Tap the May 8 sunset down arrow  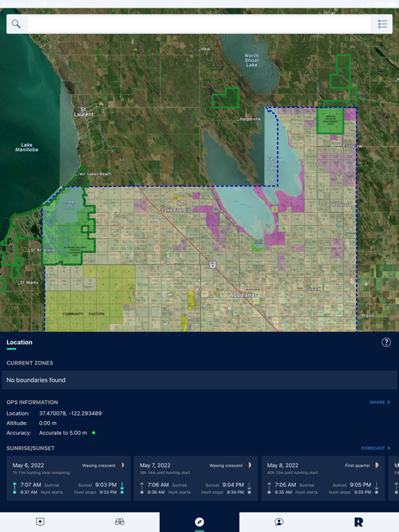[377, 488]
